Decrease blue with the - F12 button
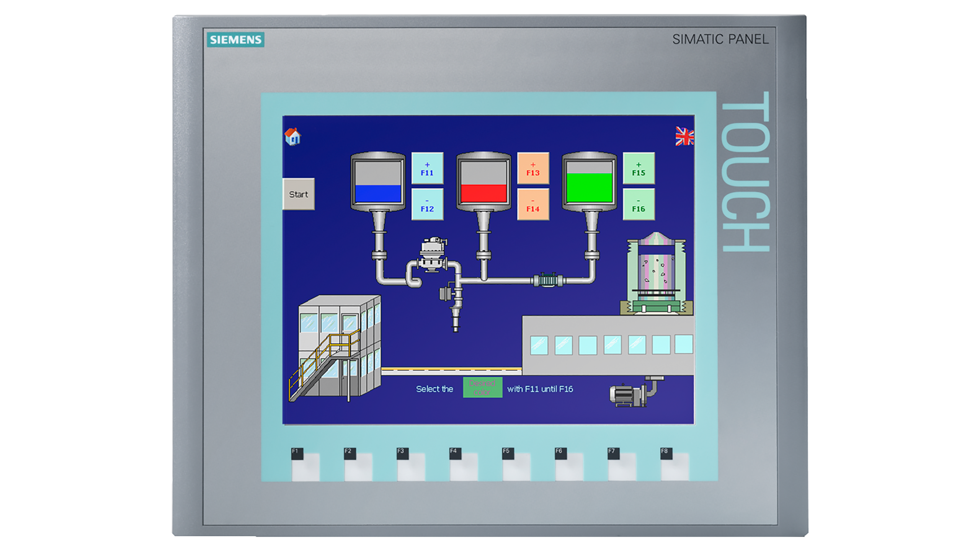This screenshot has height=551, width=980. point(427,205)
